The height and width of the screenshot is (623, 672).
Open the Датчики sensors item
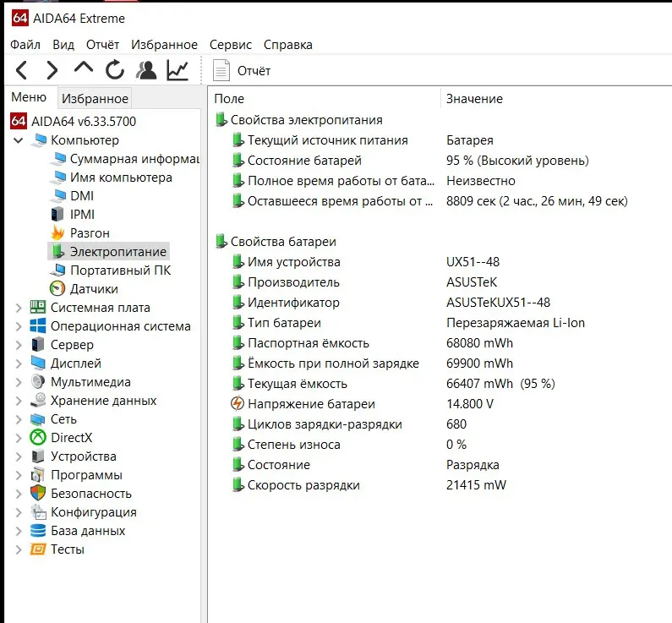(94, 289)
